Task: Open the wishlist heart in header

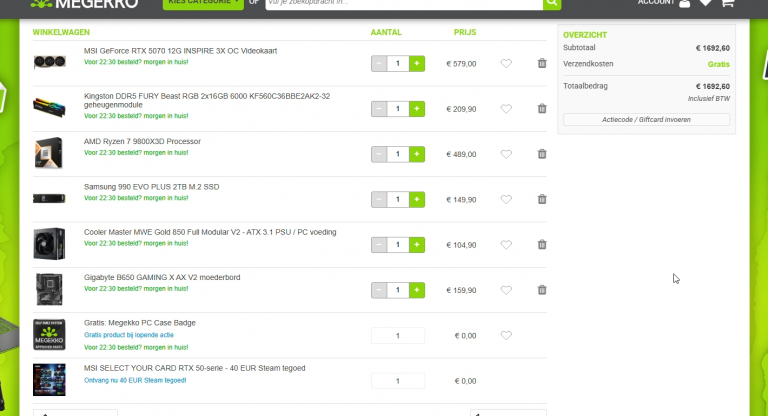Action: click(x=705, y=3)
